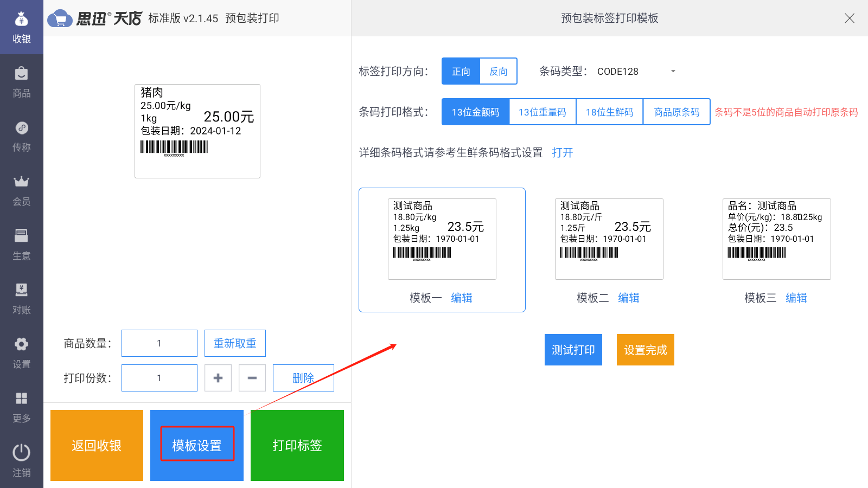
Task: Choose 商品原条码 barcode format
Action: 676,112
